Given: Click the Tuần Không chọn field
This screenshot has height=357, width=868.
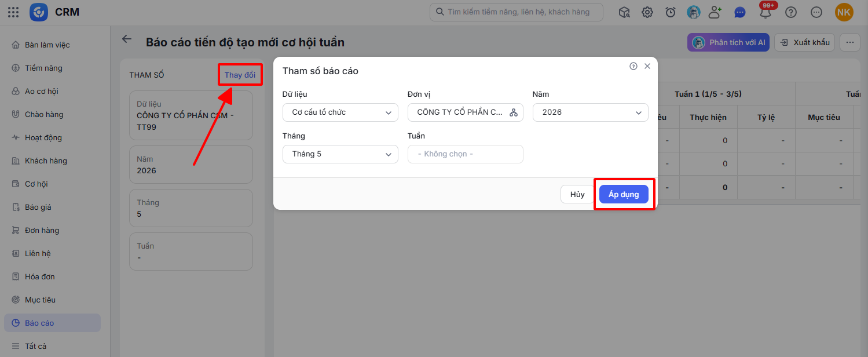Looking at the screenshot, I should point(466,154).
